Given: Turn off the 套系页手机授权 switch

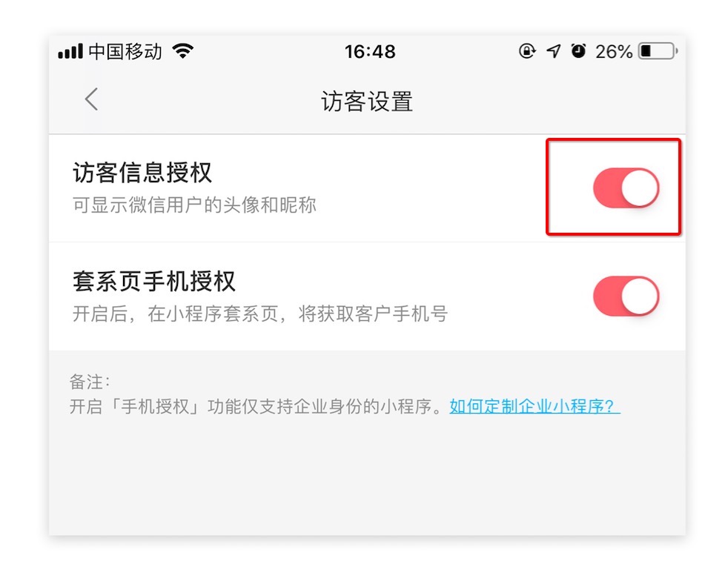Looking at the screenshot, I should coord(626,296).
